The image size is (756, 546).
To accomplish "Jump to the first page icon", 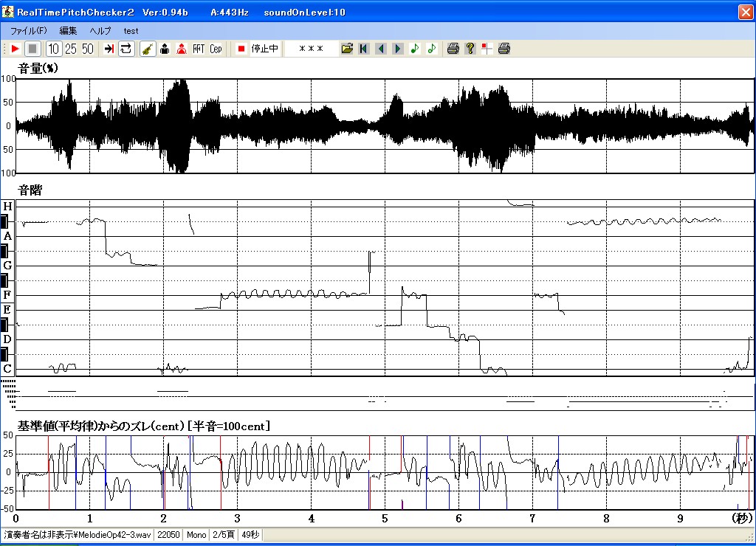I will click(364, 49).
